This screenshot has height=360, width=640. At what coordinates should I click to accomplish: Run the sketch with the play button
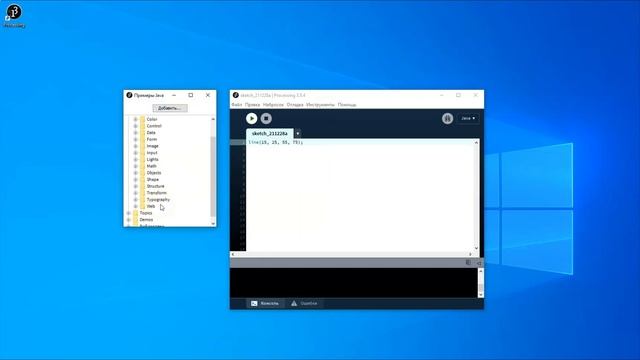click(251, 118)
